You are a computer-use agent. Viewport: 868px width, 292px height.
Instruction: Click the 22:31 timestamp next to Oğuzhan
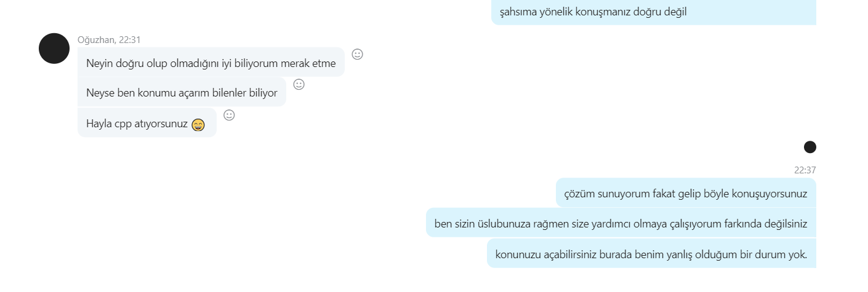tap(130, 39)
